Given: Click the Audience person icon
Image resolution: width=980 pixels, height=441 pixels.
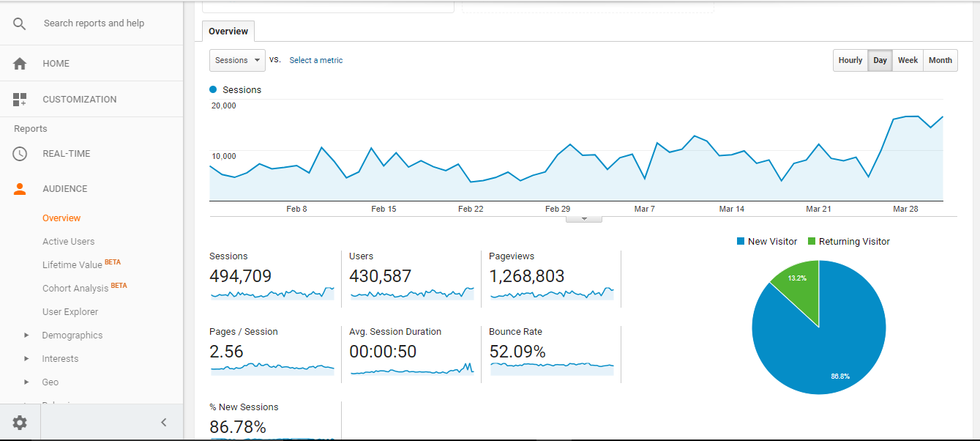Looking at the screenshot, I should [x=19, y=188].
